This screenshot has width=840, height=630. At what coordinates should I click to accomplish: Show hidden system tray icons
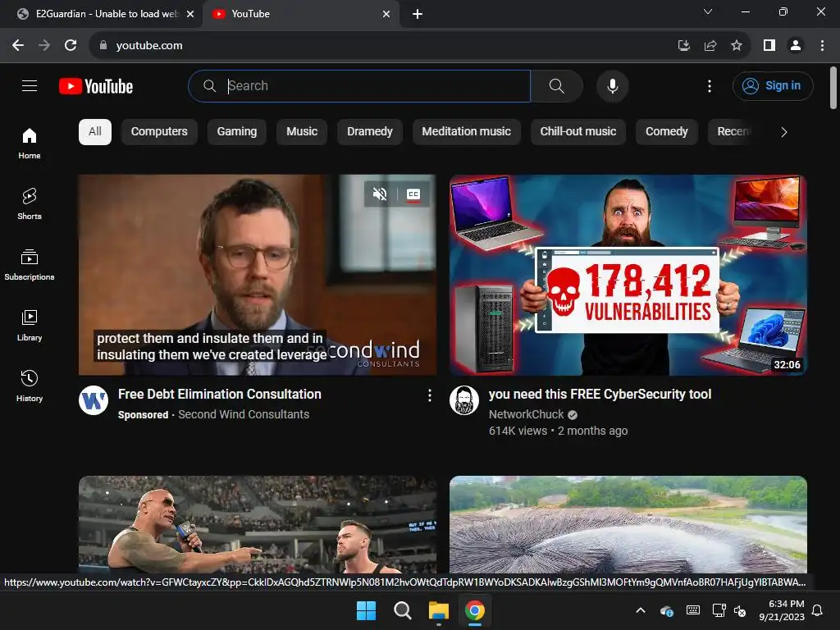640,610
